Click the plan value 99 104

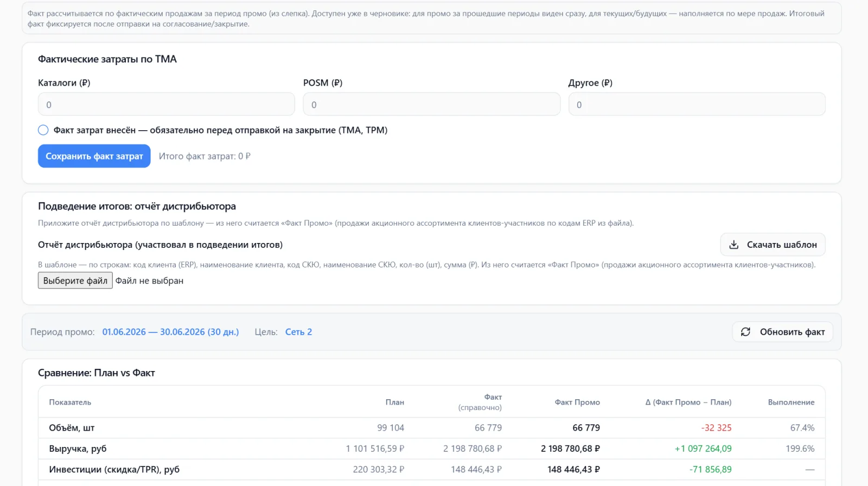coord(391,428)
